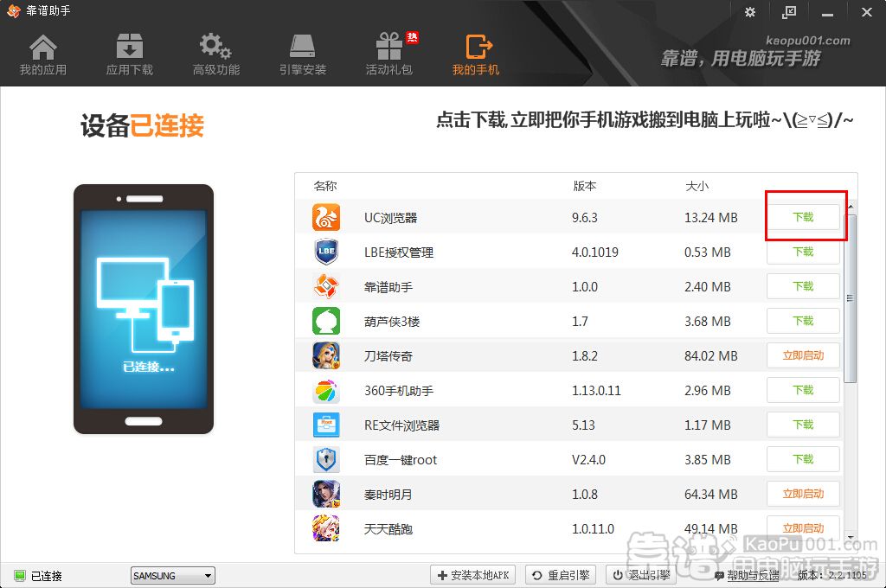Click the 天天酷跑 game icon
Image resolution: width=886 pixels, height=588 pixels.
(326, 528)
